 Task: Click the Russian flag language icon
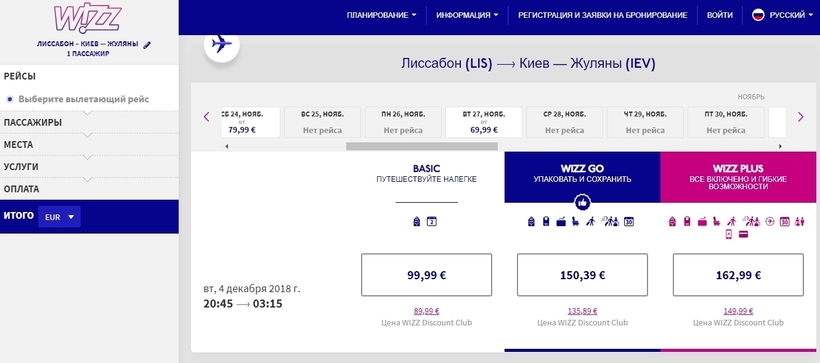click(x=758, y=15)
